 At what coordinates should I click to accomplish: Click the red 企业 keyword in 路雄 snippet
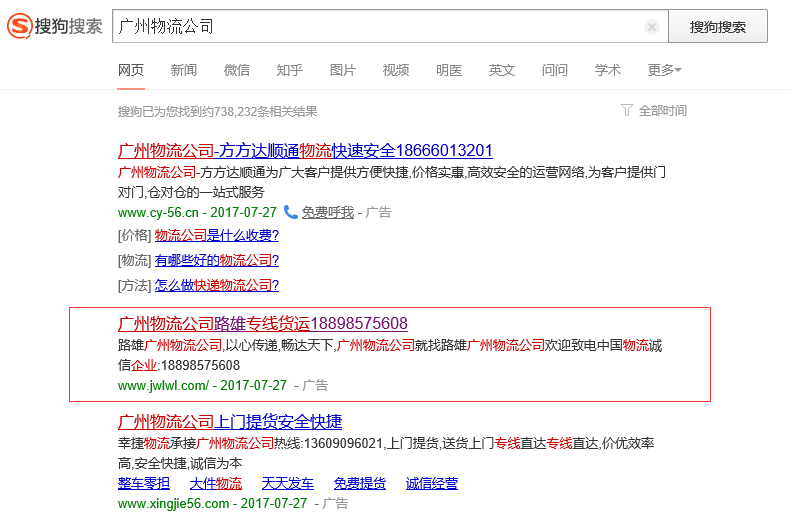[144, 365]
